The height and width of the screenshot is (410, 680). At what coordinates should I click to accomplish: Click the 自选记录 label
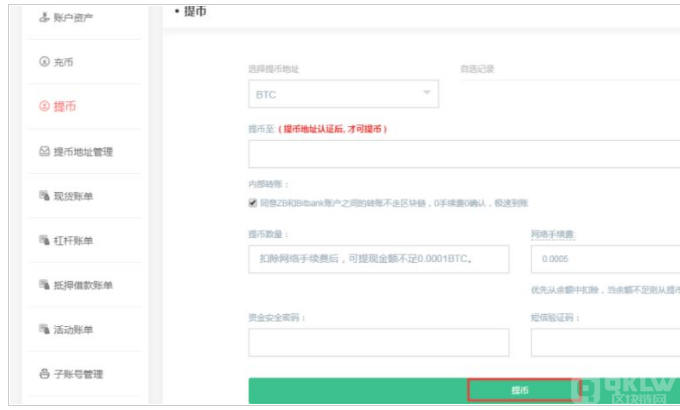[x=477, y=69]
